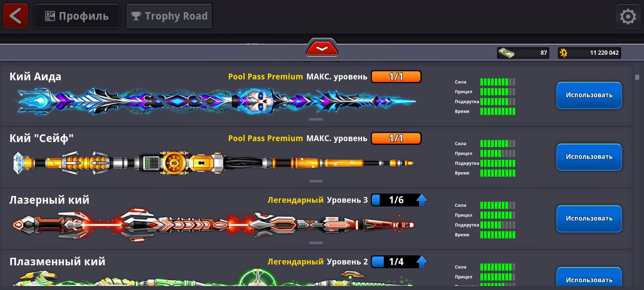Click the cue list scrollbar thumb

637,77
